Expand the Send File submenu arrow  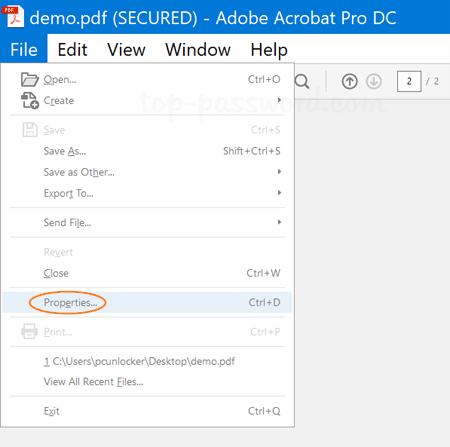tap(279, 222)
